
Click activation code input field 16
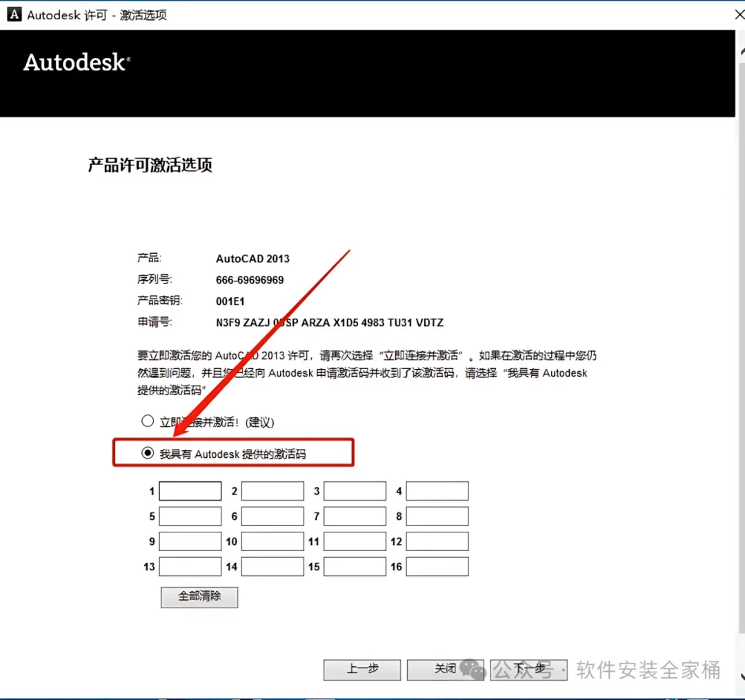click(x=437, y=567)
